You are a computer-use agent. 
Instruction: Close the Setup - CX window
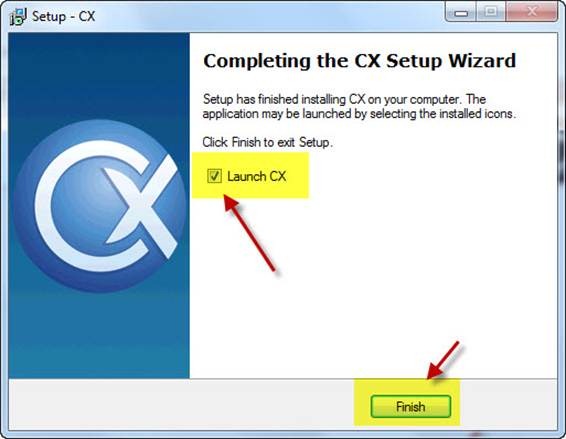click(x=531, y=13)
